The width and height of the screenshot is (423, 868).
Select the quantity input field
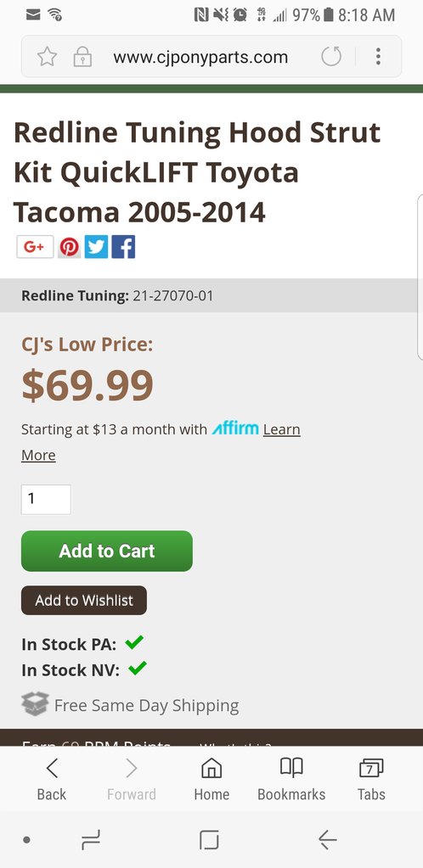[46, 499]
